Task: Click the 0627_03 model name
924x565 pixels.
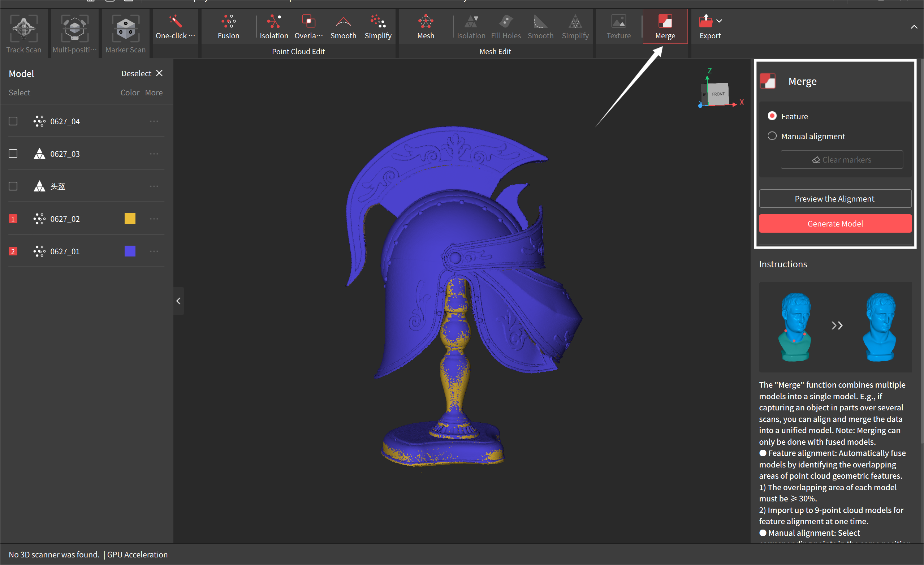Action: click(x=65, y=154)
